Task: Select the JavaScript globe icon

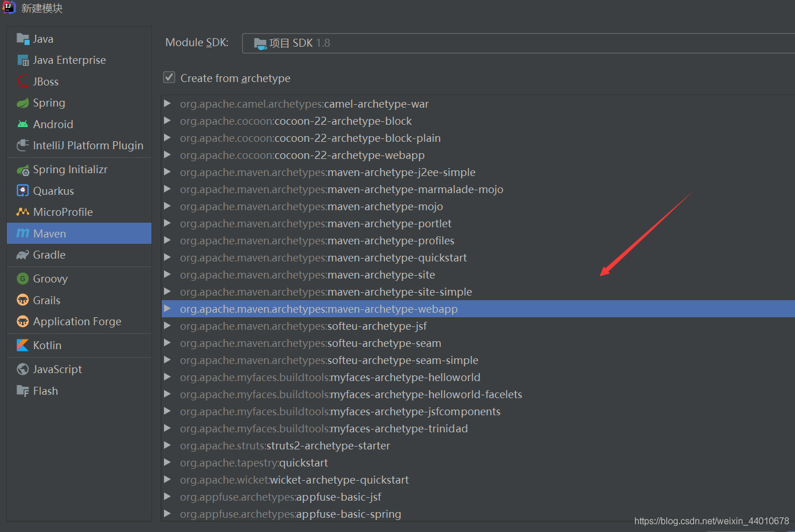Action: coord(23,369)
